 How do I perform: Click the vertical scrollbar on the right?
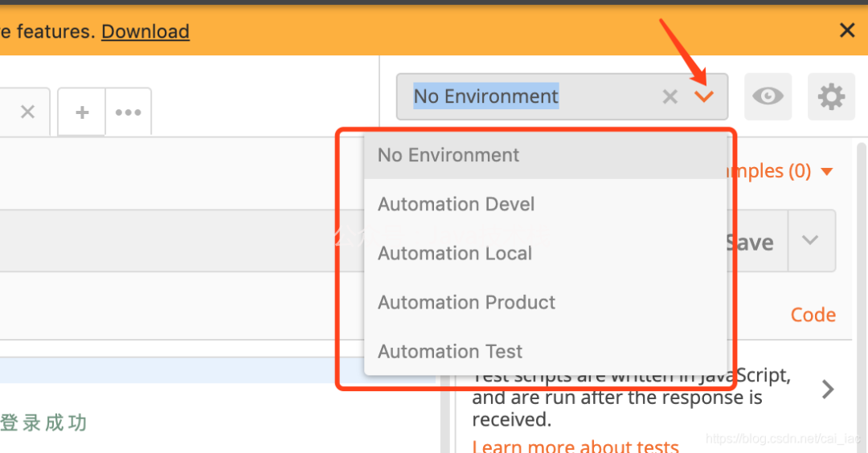[x=862, y=297]
